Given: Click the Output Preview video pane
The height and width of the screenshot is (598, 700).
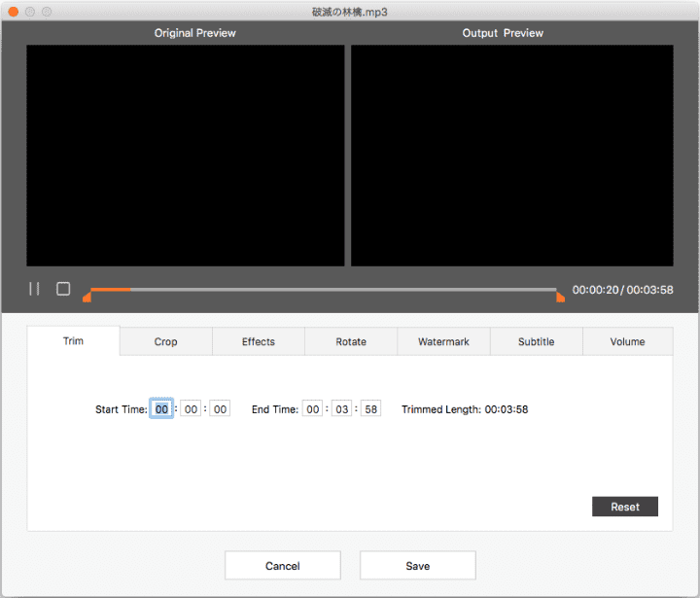Looking at the screenshot, I should [x=512, y=156].
